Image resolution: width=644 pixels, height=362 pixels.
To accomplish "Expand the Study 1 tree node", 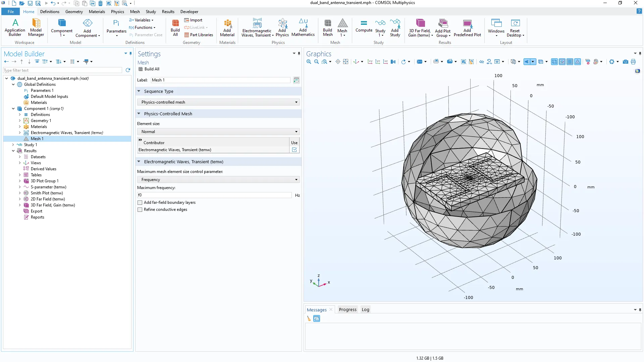I will coord(13,145).
